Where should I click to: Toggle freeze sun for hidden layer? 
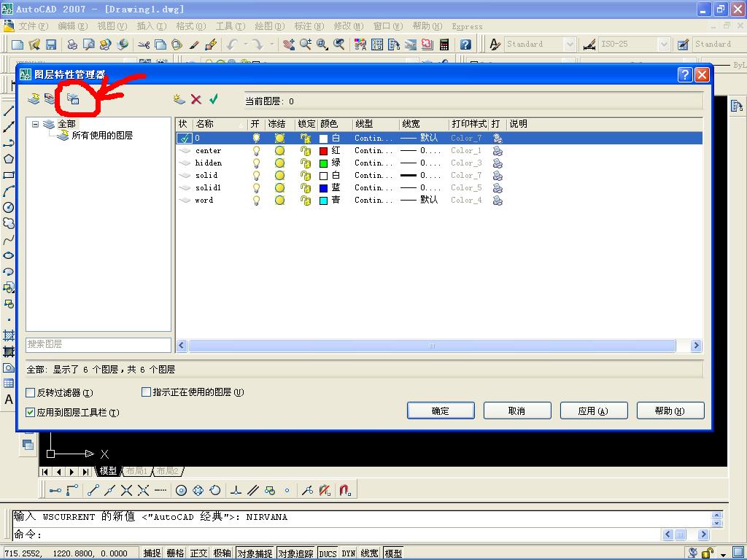[x=279, y=163]
